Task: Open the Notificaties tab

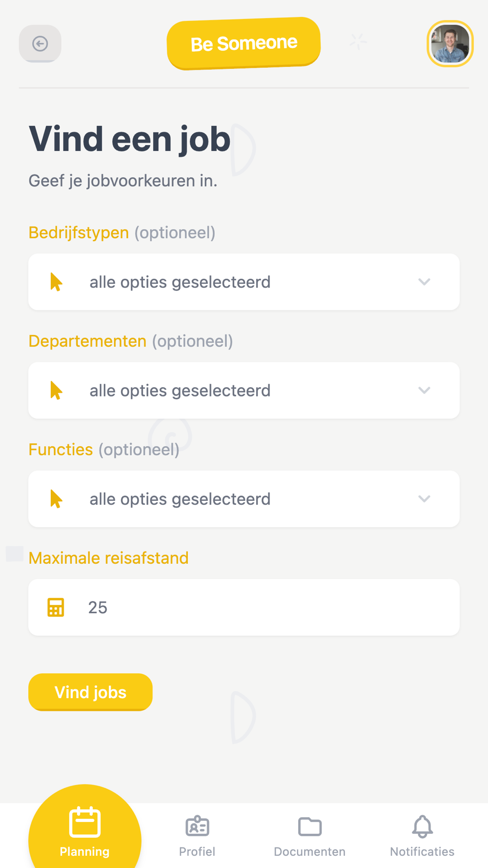Action: point(422,851)
